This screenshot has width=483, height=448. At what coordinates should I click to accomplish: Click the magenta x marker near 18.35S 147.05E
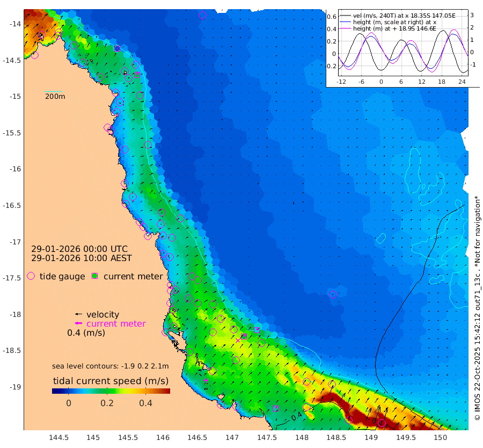tap(238, 341)
